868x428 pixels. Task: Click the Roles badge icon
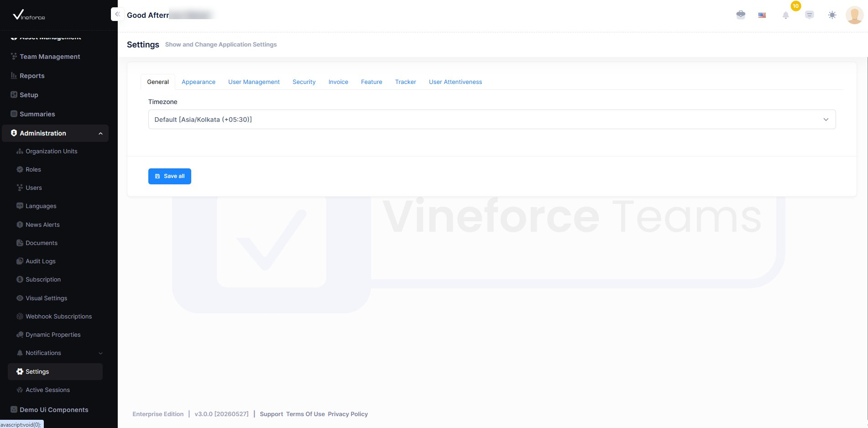point(20,170)
